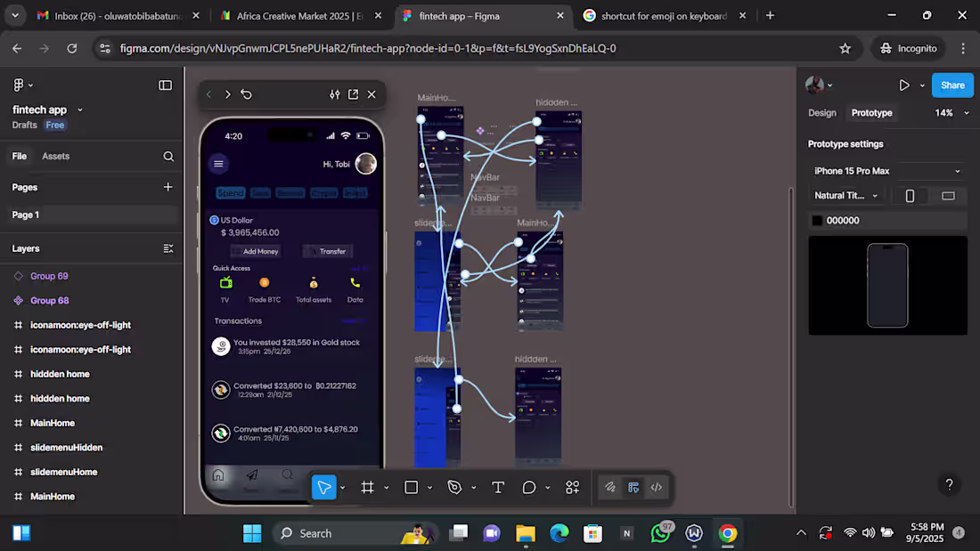The image size is (980, 551).
Task: Go to previous frame in preview
Action: (x=208, y=94)
